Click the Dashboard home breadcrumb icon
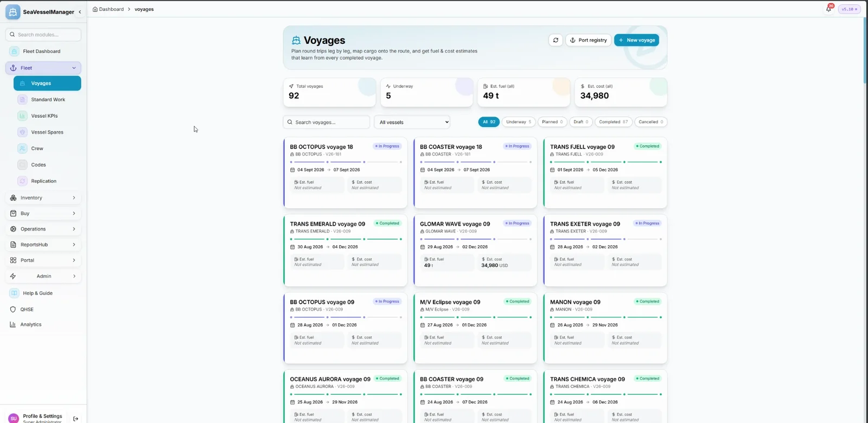The height and width of the screenshot is (423, 868). tap(95, 9)
